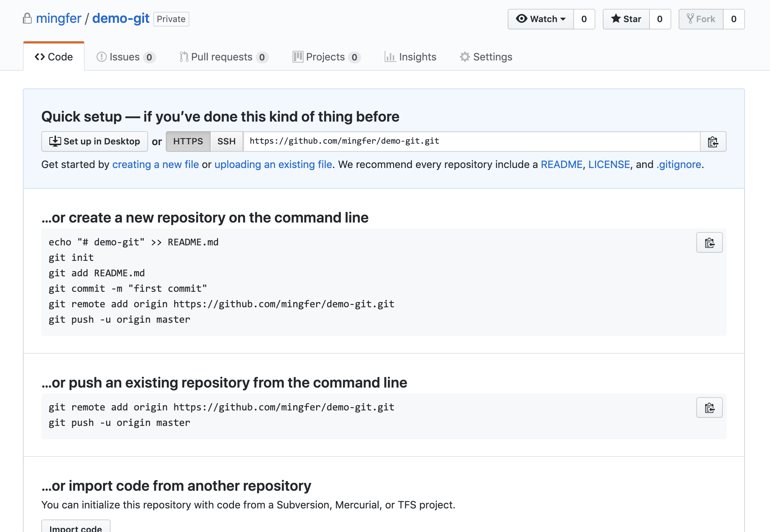Copy the repository HTTPS URL to clipboard

coord(713,141)
